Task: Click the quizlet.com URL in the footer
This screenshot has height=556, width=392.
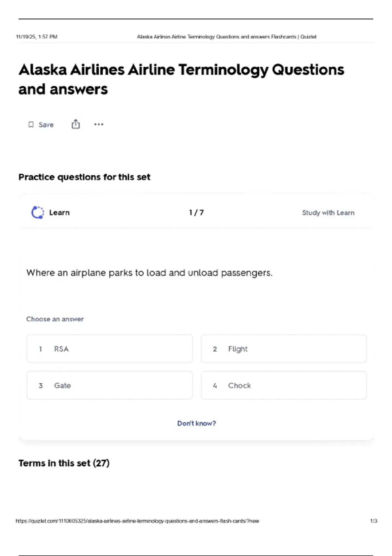Action: click(137, 521)
